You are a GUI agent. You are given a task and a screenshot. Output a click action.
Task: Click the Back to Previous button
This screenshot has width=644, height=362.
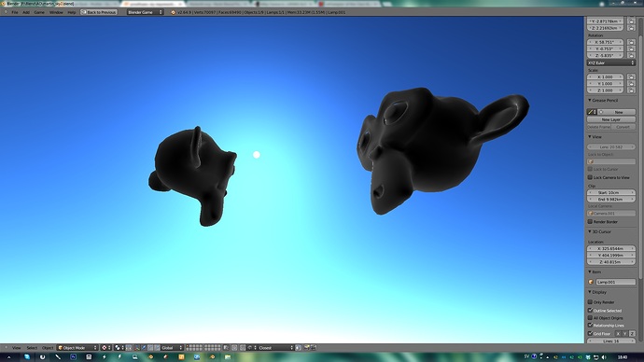click(x=99, y=12)
